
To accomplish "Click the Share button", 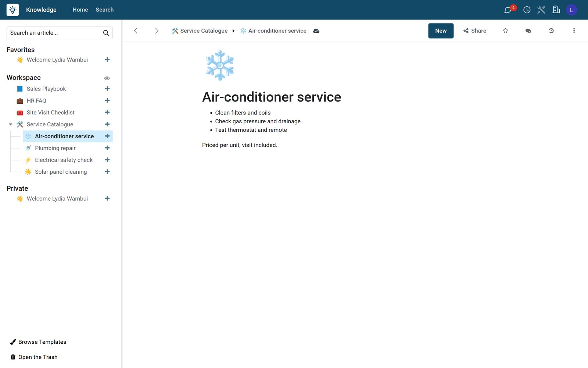I will pyautogui.click(x=474, y=31).
